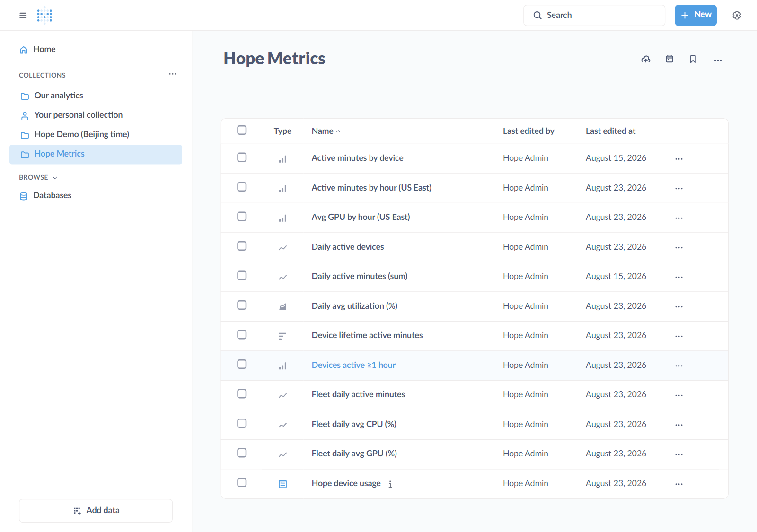This screenshot has width=757, height=532.
Task: Click the upload to collection icon
Action: (x=646, y=59)
